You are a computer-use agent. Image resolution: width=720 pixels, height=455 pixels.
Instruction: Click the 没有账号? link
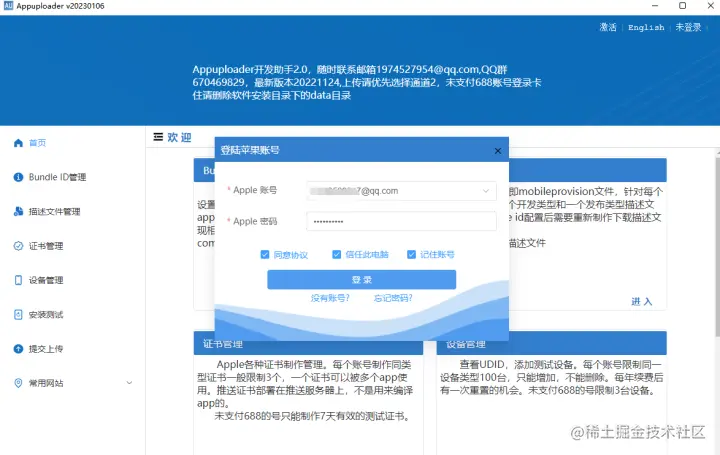[x=330, y=298]
